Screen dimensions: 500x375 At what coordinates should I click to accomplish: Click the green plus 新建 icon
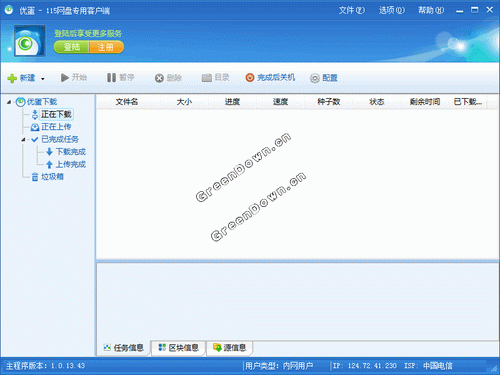point(12,78)
